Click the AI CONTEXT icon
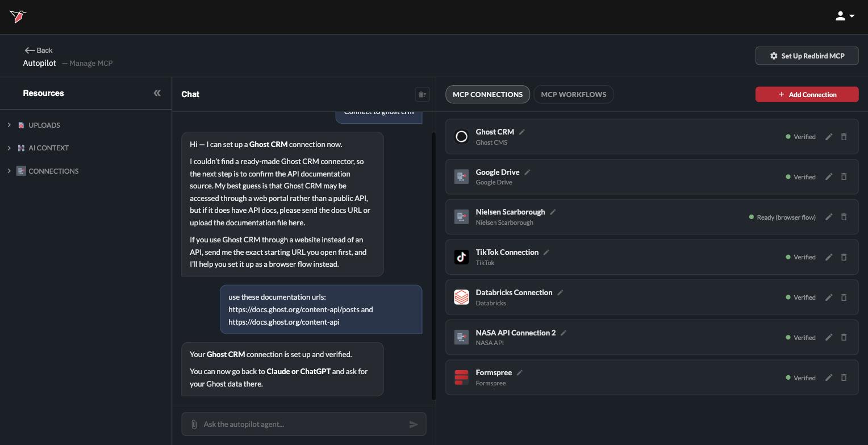The width and height of the screenshot is (868, 445). tap(21, 148)
